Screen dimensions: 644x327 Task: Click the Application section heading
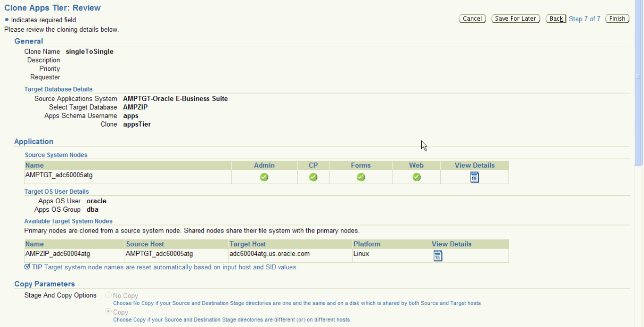point(34,142)
